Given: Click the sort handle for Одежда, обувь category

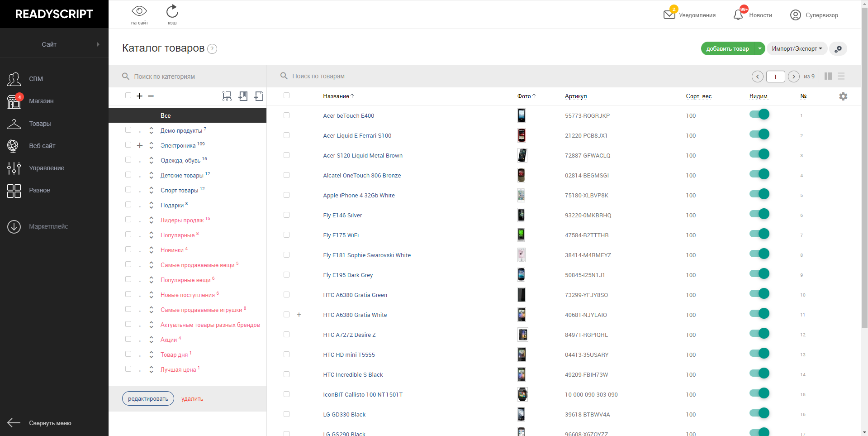Looking at the screenshot, I should coord(151,160).
